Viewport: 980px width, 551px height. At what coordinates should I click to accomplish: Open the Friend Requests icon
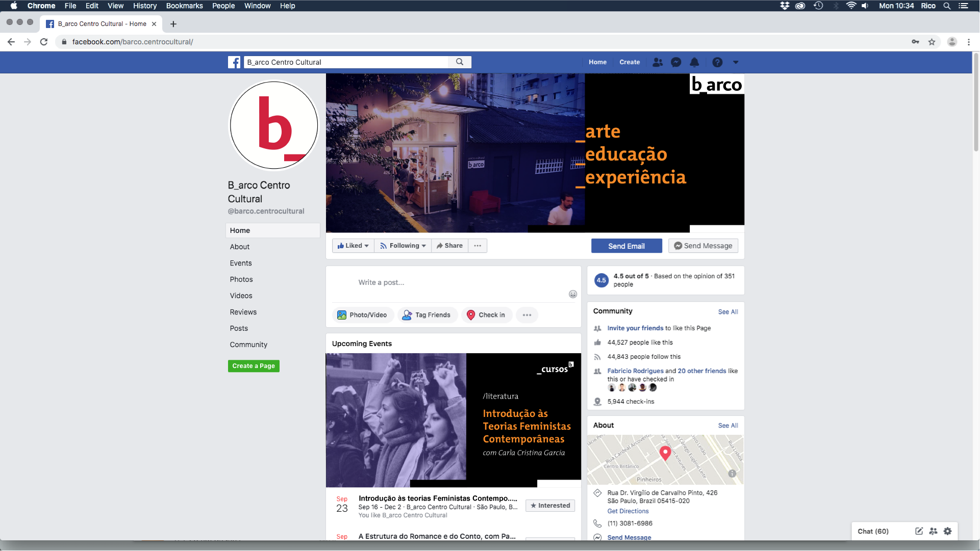pyautogui.click(x=658, y=62)
